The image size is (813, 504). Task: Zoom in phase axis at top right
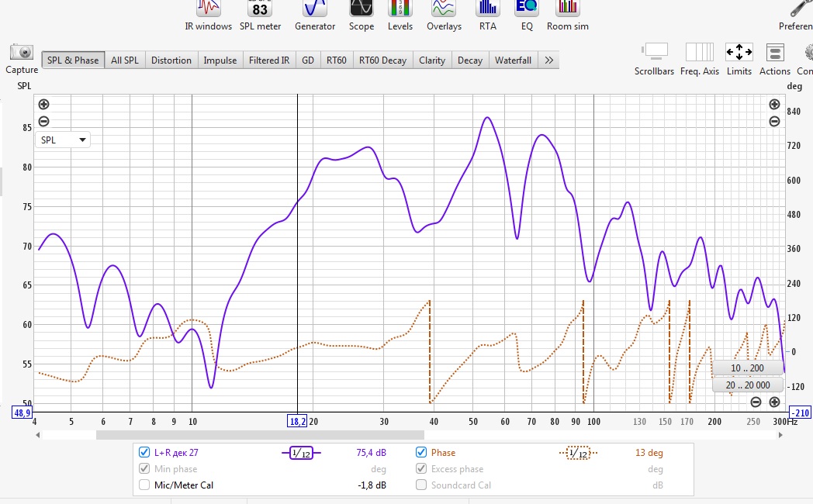[x=774, y=104]
